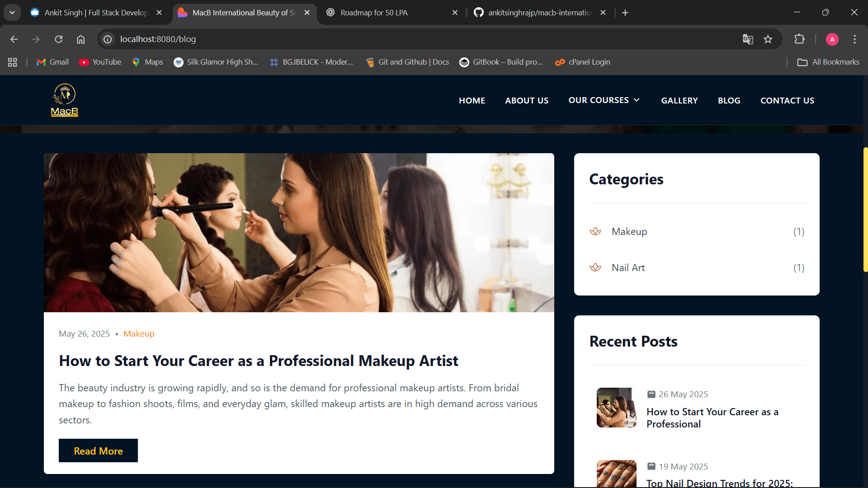Expand the Our Courses dropdown menu
Screen dimensions: 868x488
point(604,100)
